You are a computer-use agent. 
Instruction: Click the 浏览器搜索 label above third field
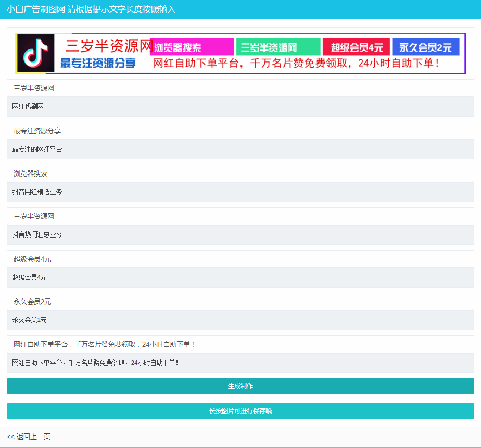click(31, 173)
